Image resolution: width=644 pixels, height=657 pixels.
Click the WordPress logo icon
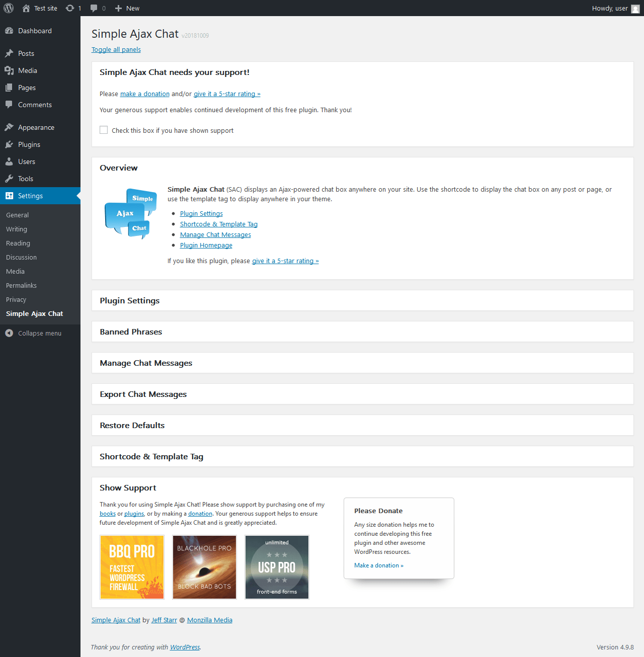(9, 8)
